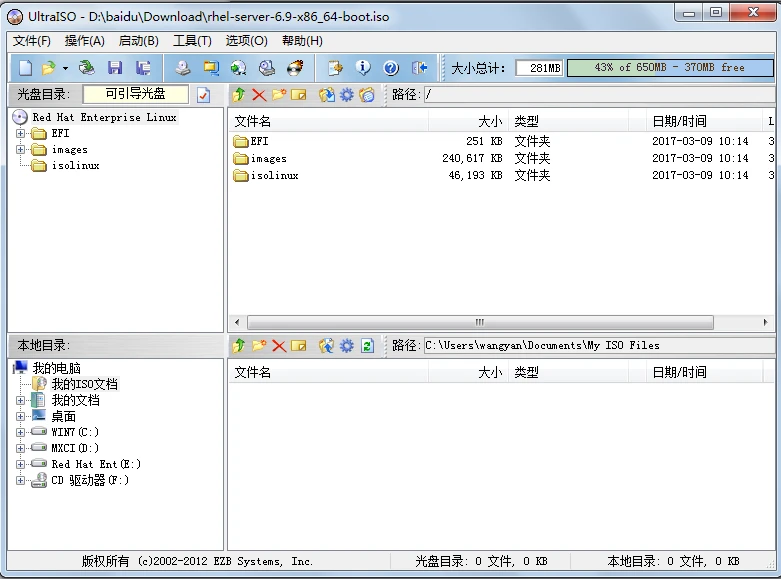Screen dimensions: 781x579
Task: Open the 帮助(H) menu
Action: [x=302, y=41]
